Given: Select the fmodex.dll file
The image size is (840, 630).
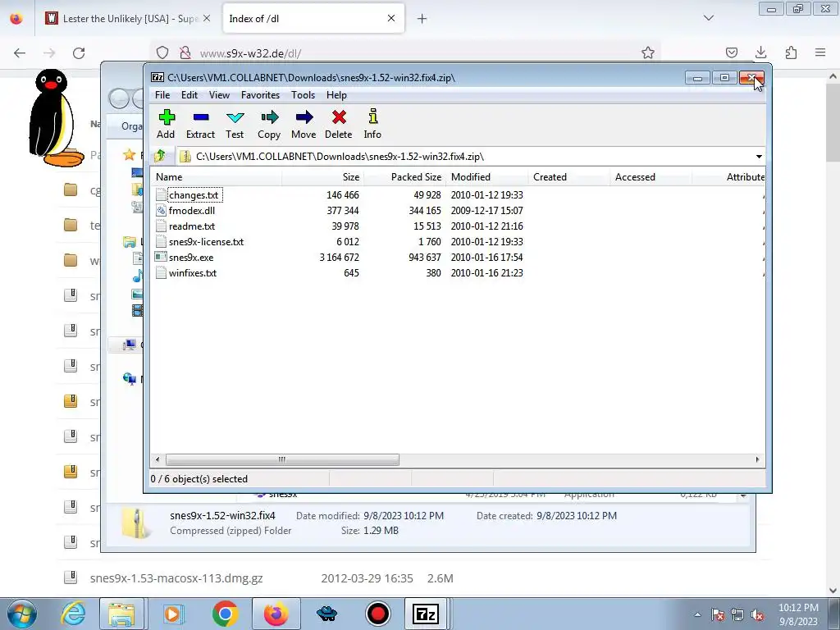Looking at the screenshot, I should pos(192,211).
